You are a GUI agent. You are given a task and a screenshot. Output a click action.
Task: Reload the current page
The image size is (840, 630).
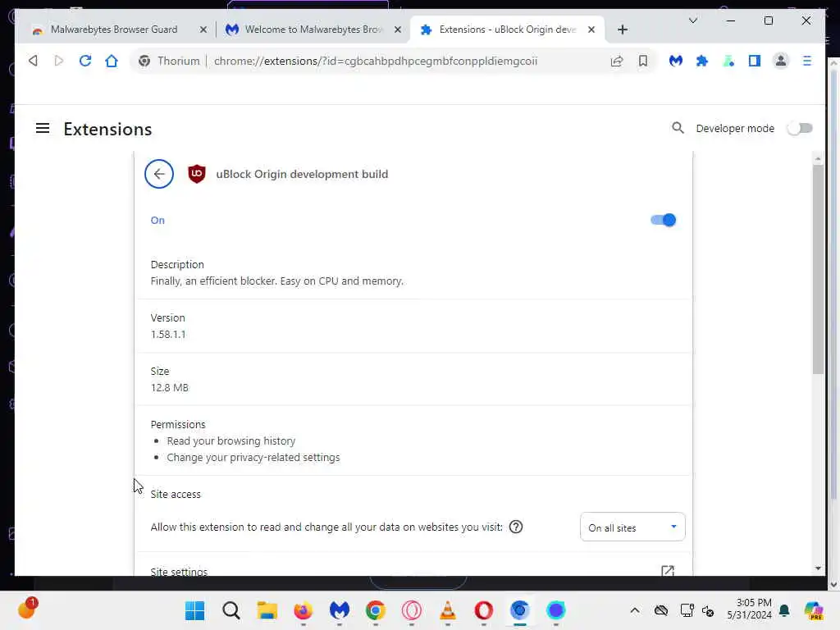coord(85,61)
